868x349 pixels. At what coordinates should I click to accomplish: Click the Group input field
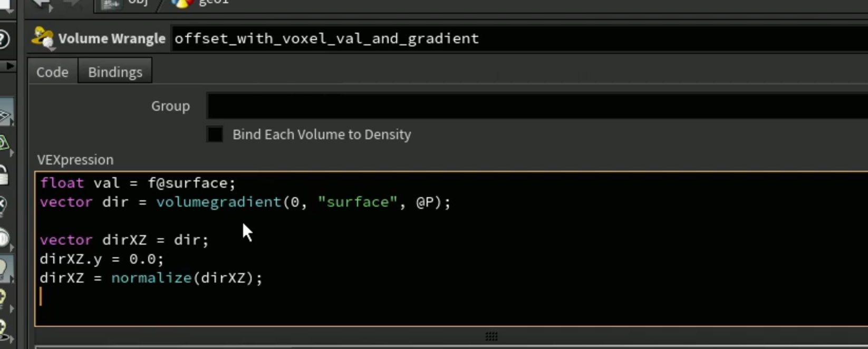click(x=537, y=106)
